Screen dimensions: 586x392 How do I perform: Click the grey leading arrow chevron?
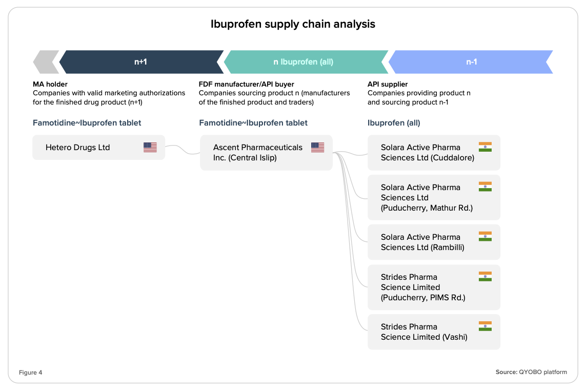46,62
